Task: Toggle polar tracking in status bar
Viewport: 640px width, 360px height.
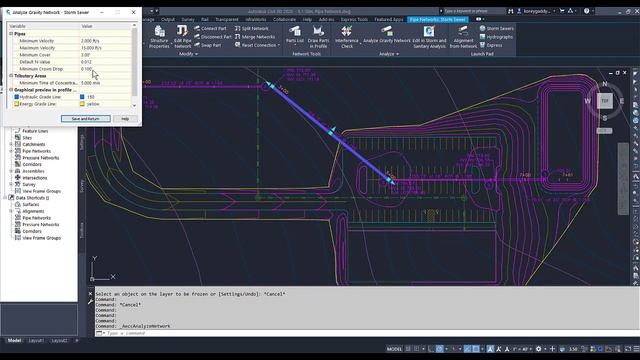Action: 440,349
